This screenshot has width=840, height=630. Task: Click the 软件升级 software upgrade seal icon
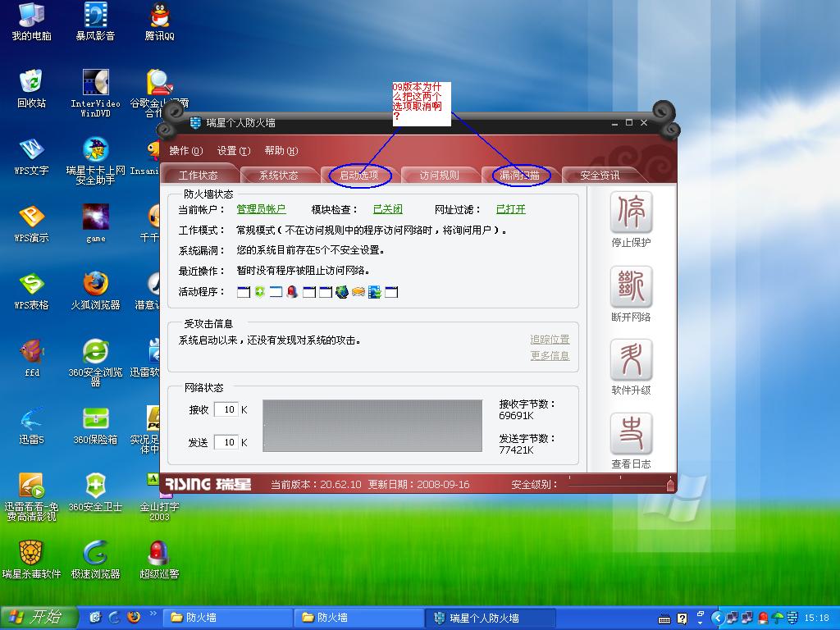[631, 360]
